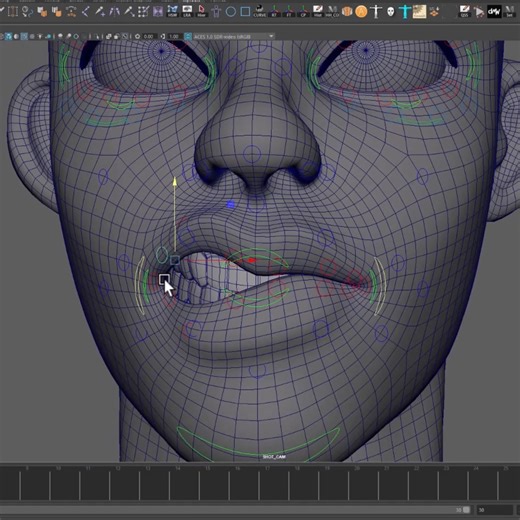This screenshot has width=520, height=520.
Task: Toggle use all lights icon
Action: [x=40, y=36]
